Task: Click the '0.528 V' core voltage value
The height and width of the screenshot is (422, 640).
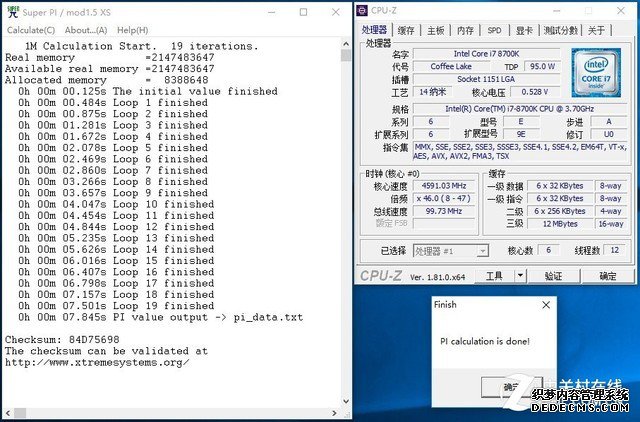Action: 535,92
